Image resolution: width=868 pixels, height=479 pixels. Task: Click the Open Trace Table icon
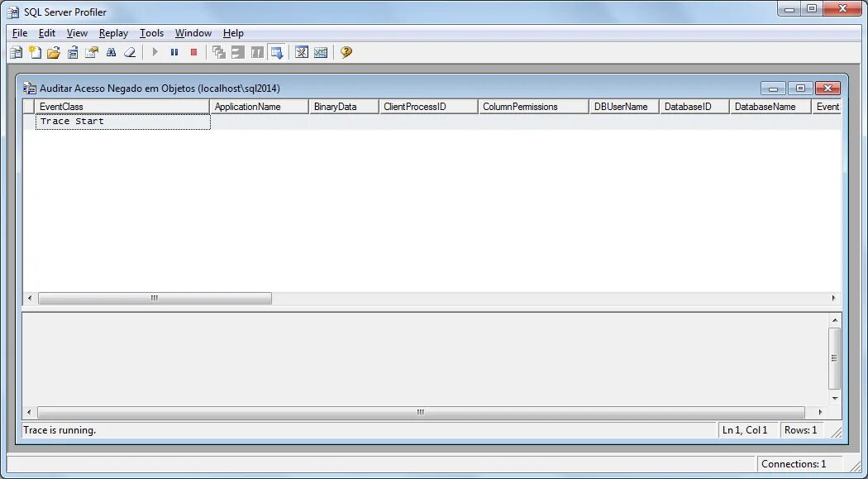[x=73, y=53]
